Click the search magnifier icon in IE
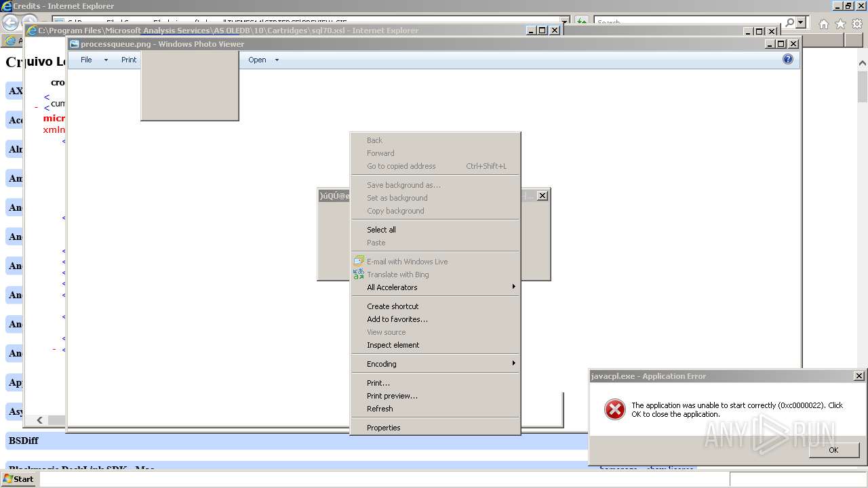 coord(789,22)
